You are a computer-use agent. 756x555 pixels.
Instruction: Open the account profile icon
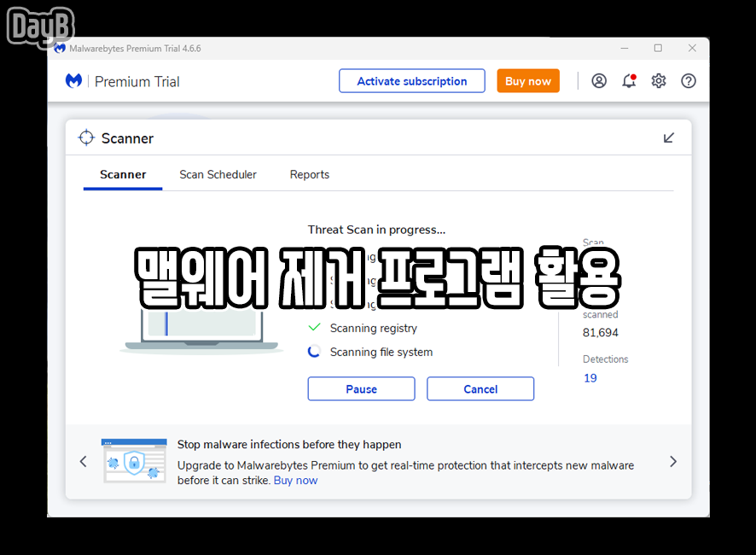(598, 80)
